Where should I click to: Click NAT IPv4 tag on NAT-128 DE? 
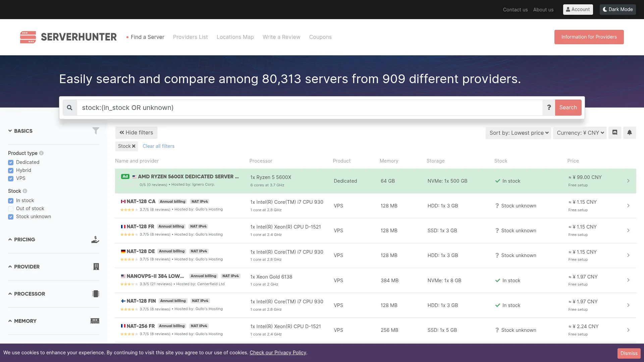pyautogui.click(x=199, y=251)
